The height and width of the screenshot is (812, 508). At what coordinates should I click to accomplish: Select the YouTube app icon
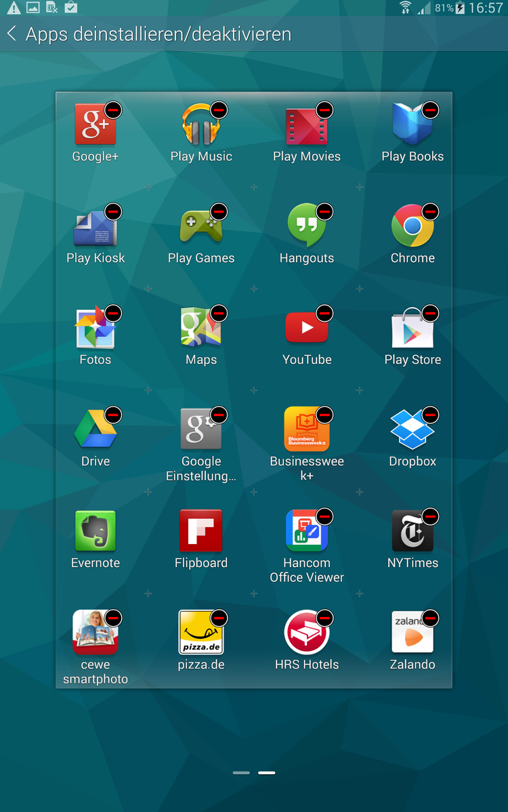[307, 328]
